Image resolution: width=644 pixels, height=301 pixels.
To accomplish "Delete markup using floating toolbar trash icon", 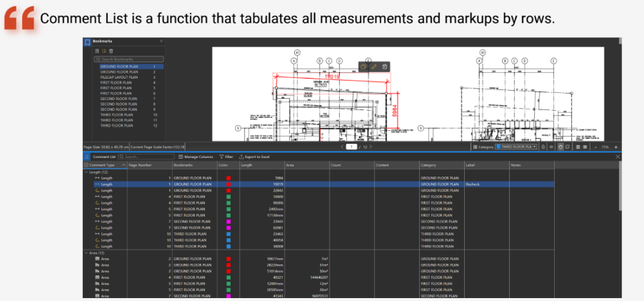I will (385, 66).
